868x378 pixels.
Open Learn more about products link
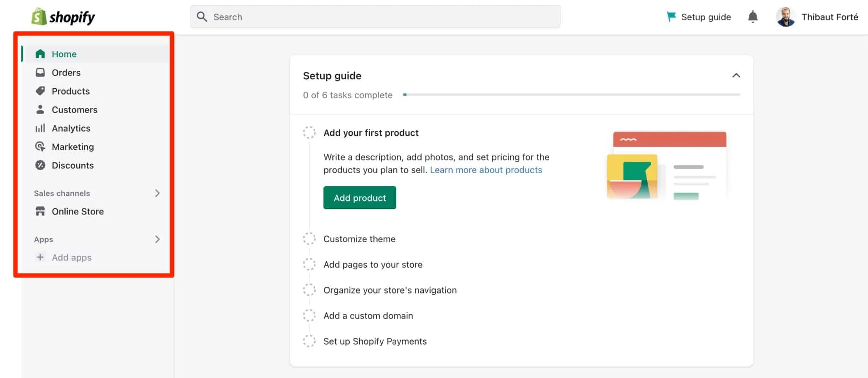click(486, 170)
